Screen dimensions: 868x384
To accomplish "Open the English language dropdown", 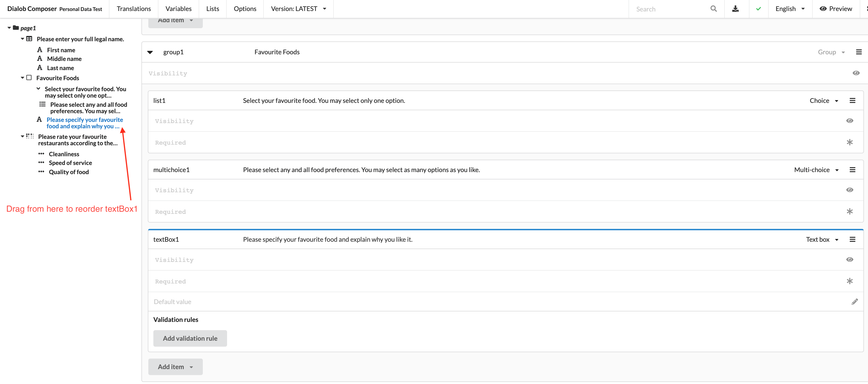I will pos(790,9).
